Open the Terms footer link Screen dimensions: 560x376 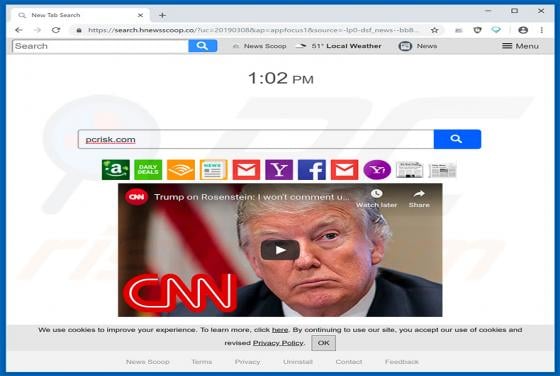202,362
